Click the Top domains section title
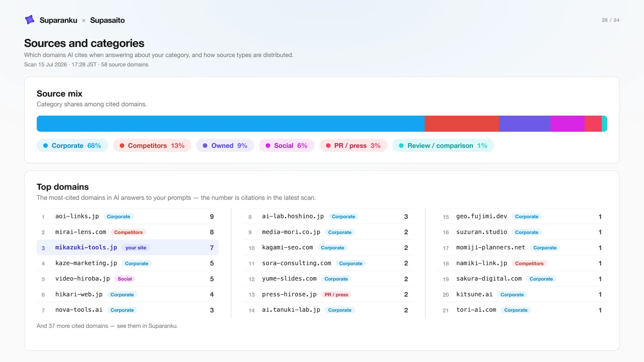This screenshot has width=644, height=362. point(63,187)
